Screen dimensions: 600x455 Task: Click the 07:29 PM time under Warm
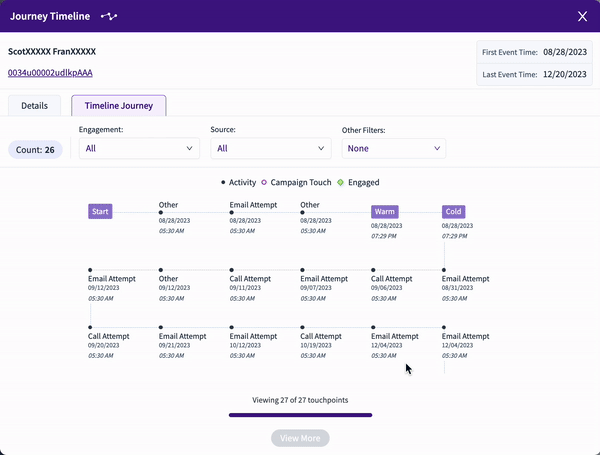(x=384, y=236)
